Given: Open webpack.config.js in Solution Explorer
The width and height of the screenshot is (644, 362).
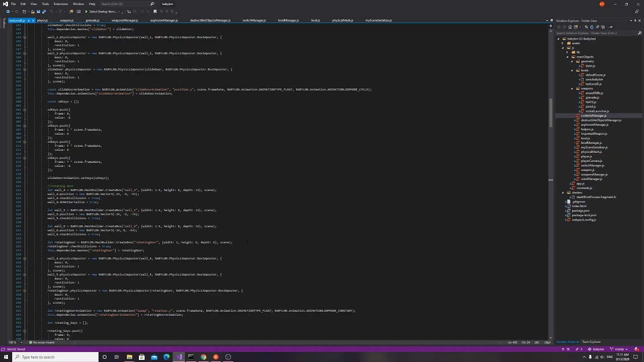Looking at the screenshot, I should [584, 220].
